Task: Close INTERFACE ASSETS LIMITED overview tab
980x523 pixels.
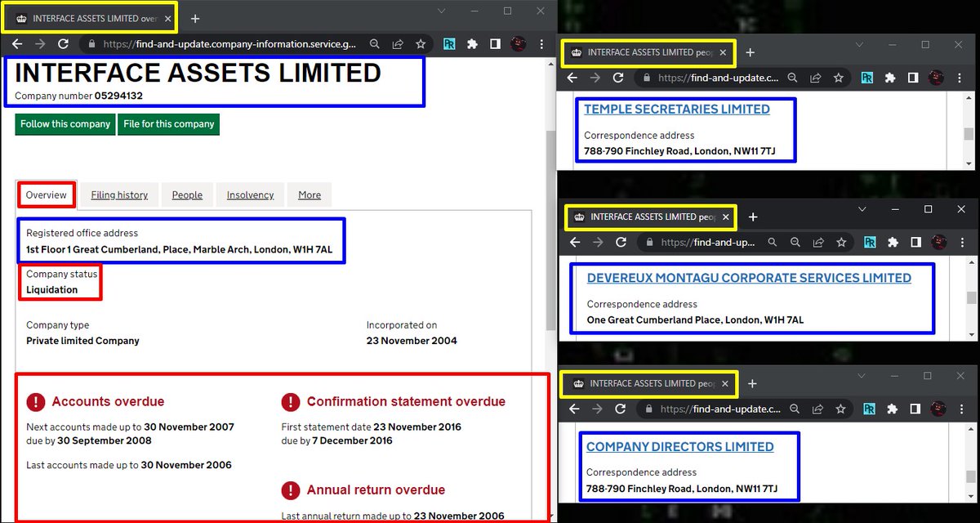Action: coord(167,18)
